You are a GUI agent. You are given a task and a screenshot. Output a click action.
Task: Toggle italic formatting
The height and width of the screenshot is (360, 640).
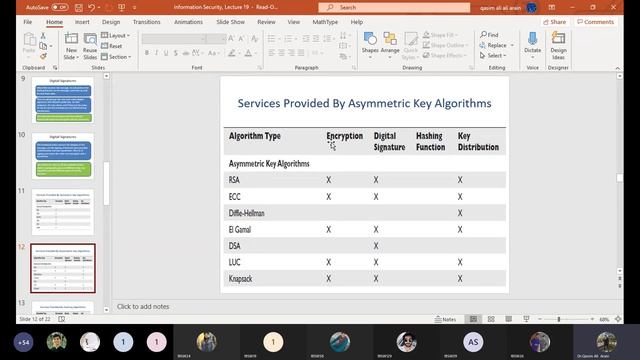[x=156, y=53]
